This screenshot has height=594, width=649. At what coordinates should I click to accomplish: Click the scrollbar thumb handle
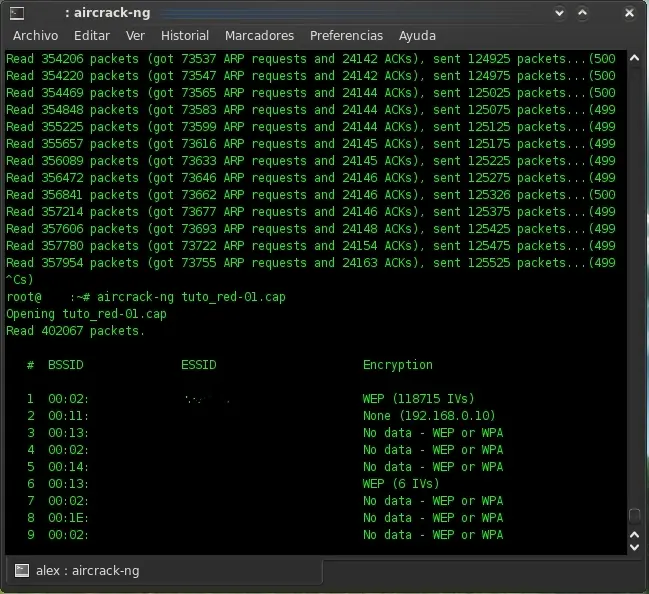635,515
